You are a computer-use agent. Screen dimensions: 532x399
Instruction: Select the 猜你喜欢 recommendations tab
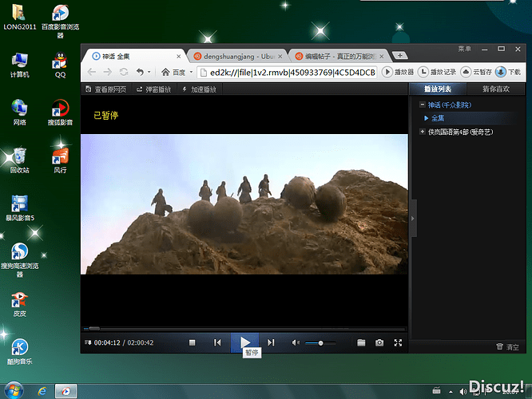point(496,89)
